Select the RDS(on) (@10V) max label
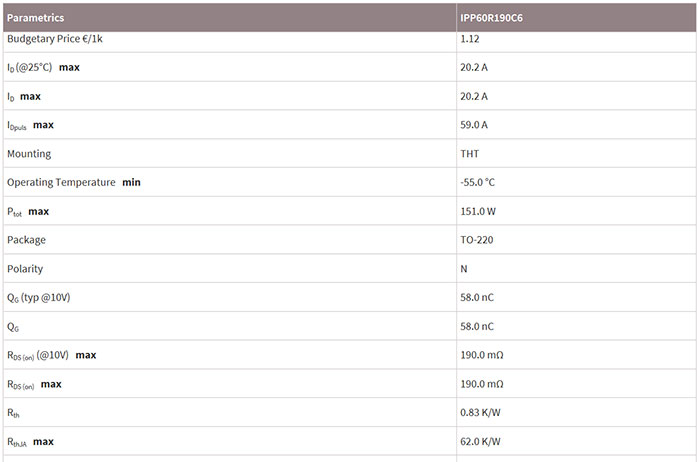700x462 pixels. pos(51,355)
